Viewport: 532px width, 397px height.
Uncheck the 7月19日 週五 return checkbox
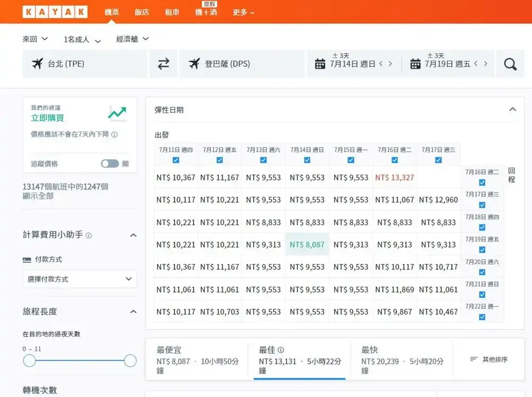tap(482, 250)
